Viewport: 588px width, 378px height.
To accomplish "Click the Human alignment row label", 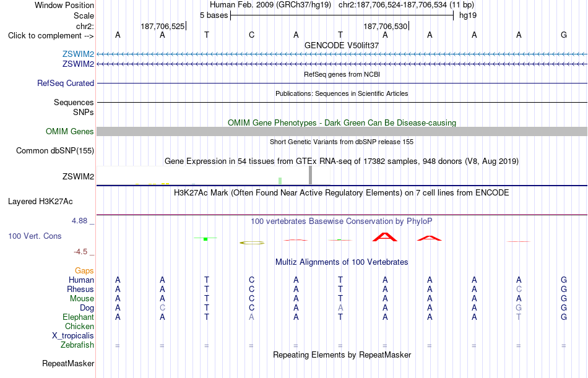I will click(81, 280).
